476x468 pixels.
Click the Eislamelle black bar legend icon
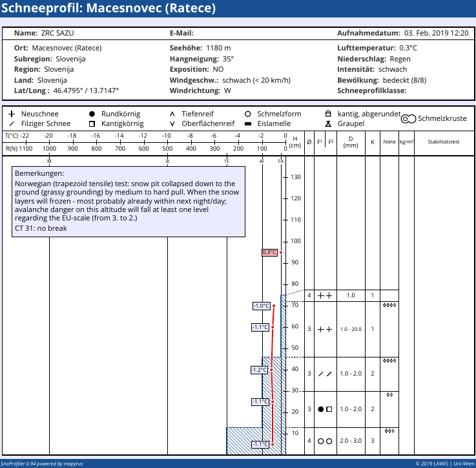tap(248, 123)
